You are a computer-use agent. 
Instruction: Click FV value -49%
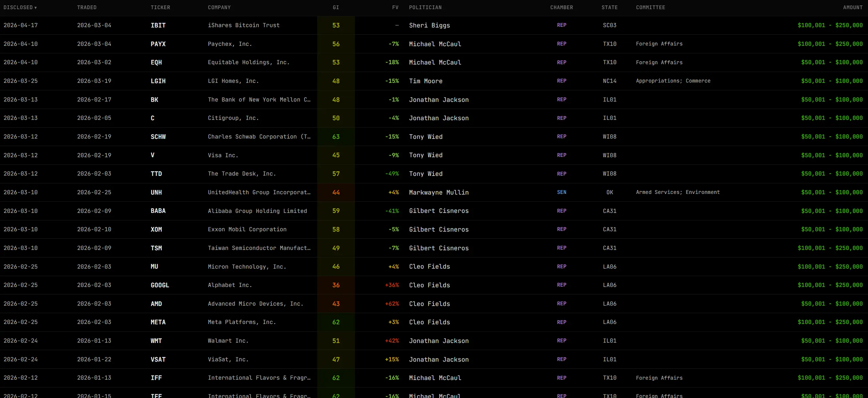392,174
